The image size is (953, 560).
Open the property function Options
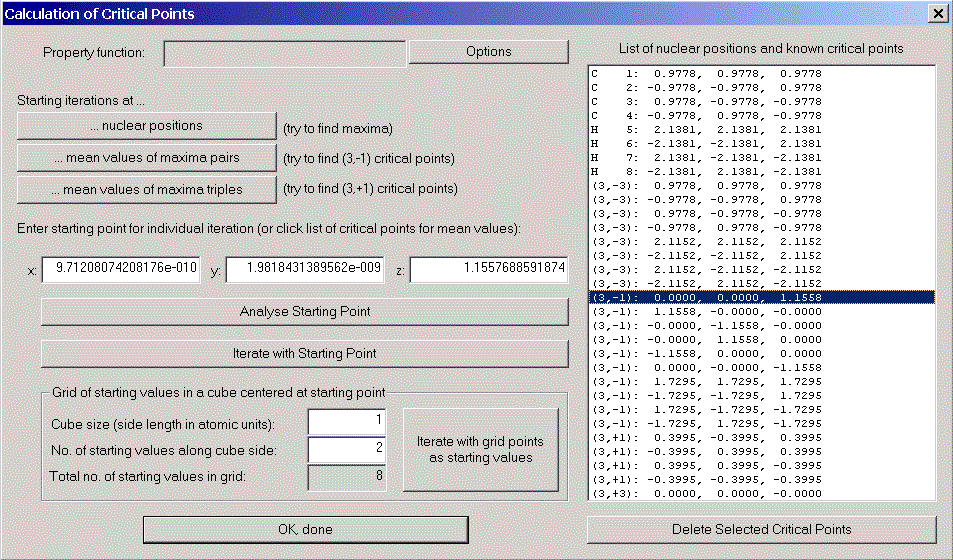(488, 52)
